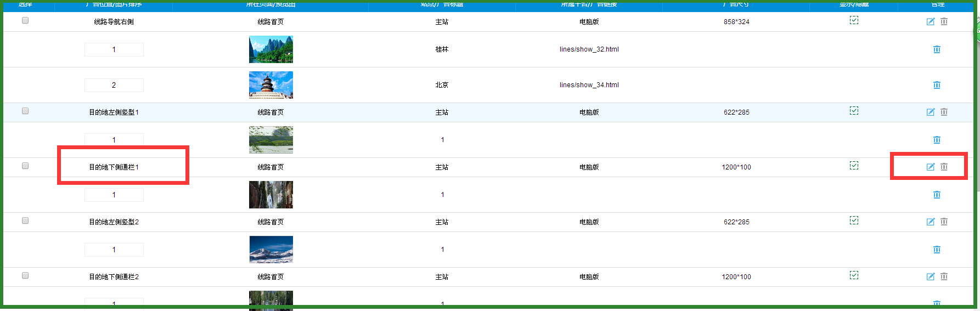Click edit icon for 线路导航右侧 row
This screenshot has height=311, width=980.
point(930,21)
